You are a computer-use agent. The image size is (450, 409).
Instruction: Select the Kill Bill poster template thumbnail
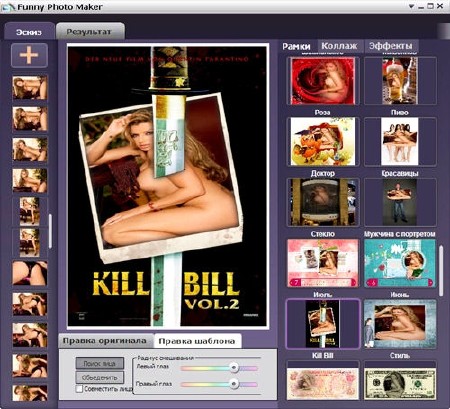pyautogui.click(x=323, y=324)
